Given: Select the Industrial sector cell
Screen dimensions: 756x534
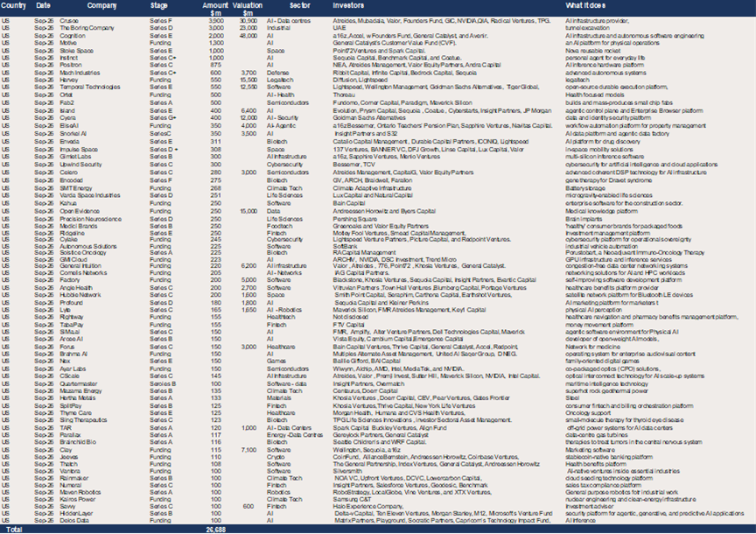Looking at the screenshot, I should click(278, 28).
